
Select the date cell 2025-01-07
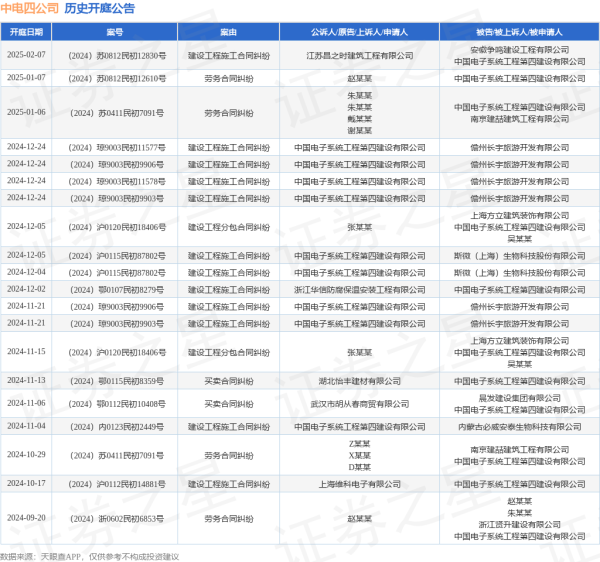pyautogui.click(x=26, y=78)
